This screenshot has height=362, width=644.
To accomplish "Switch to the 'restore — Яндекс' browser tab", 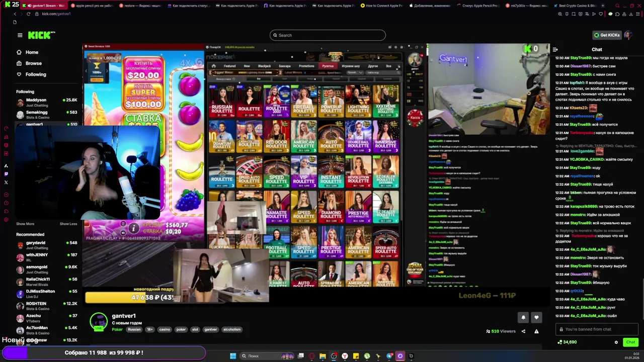I will (140, 6).
